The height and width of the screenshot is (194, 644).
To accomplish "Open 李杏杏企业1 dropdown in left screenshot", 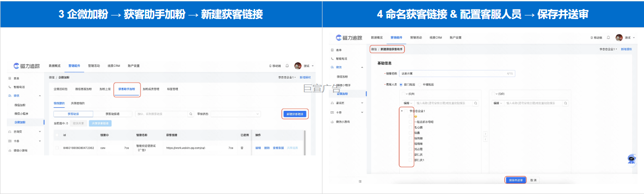I will (x=287, y=78).
